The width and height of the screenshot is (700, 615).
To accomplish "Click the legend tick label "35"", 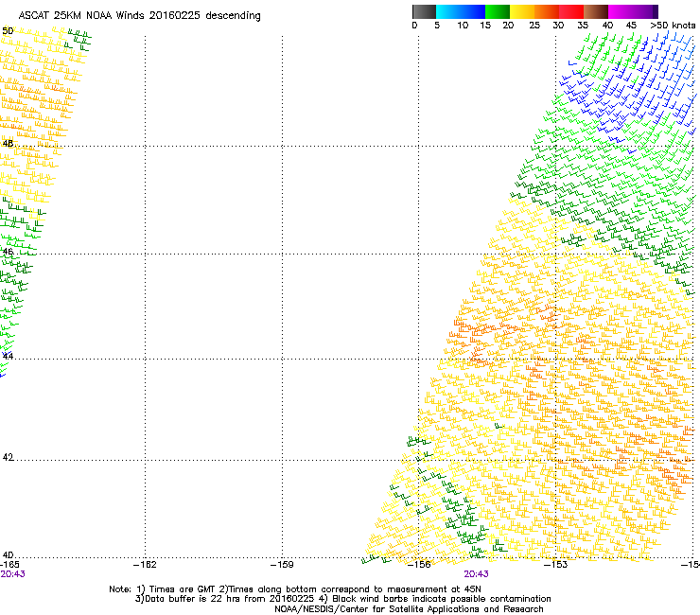I will pos(583,26).
